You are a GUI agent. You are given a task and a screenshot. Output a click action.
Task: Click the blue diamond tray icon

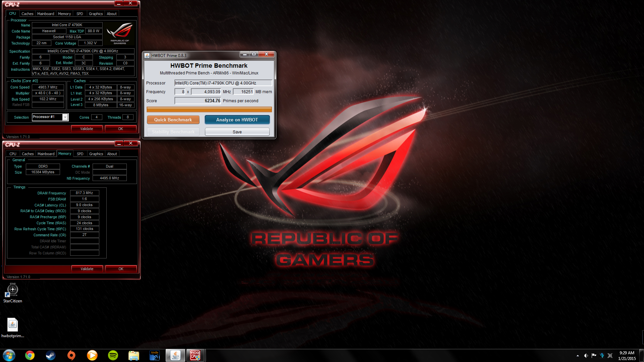pyautogui.click(x=602, y=356)
